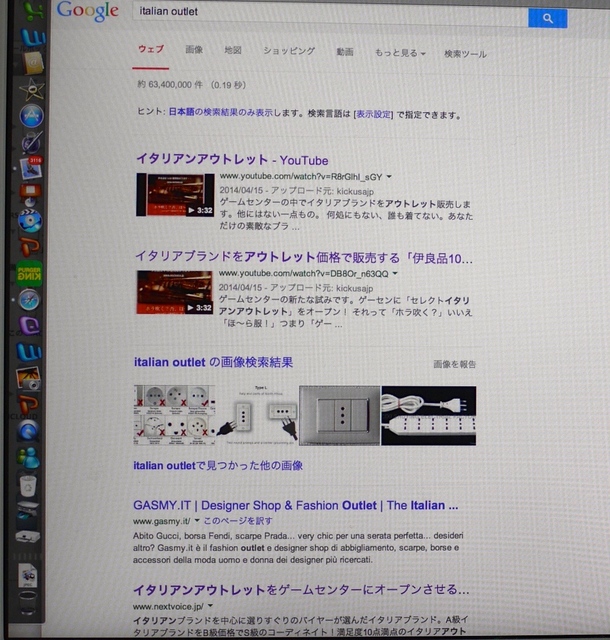Expand arrow beside youtube.com/watch?v=DB8Or_n63QQ
Image resolution: width=610 pixels, height=640 pixels.
click(x=395, y=273)
